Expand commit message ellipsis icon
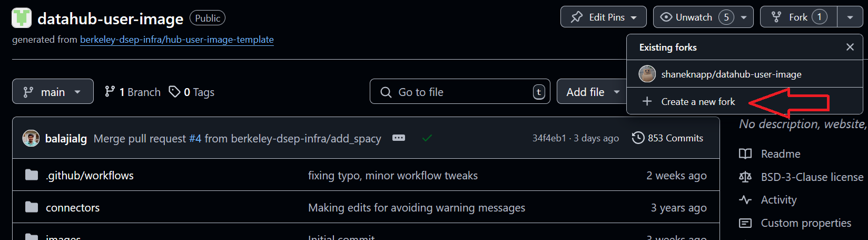Screen dimensions: 868x240 pyautogui.click(x=399, y=138)
